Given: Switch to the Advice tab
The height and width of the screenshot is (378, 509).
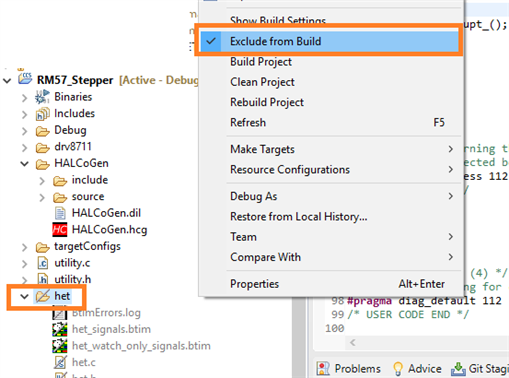Looking at the screenshot, I should pyautogui.click(x=417, y=369).
